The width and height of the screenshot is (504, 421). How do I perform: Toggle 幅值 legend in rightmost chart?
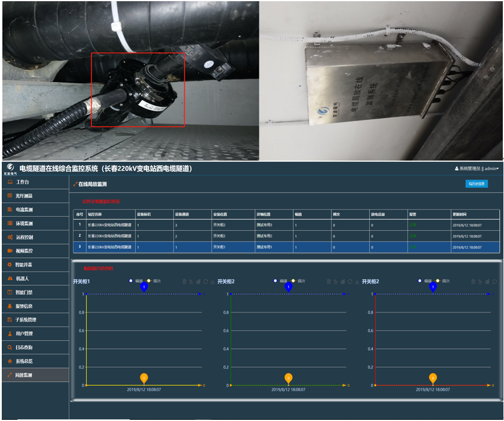click(x=424, y=281)
